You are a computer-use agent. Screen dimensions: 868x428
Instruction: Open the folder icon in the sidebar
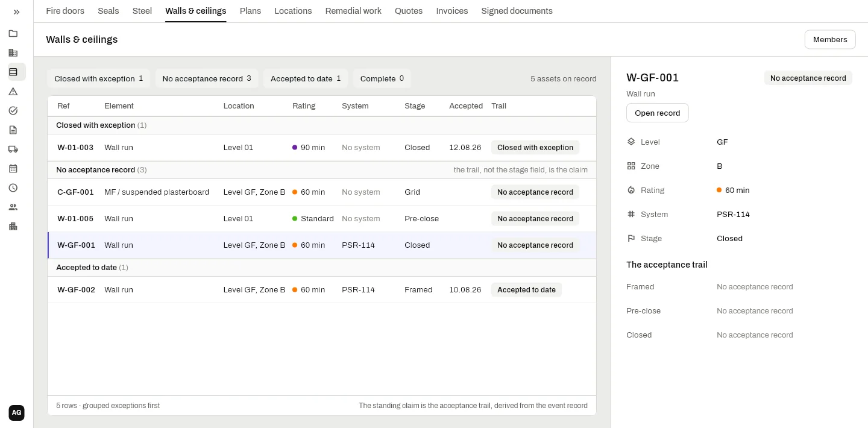13,34
